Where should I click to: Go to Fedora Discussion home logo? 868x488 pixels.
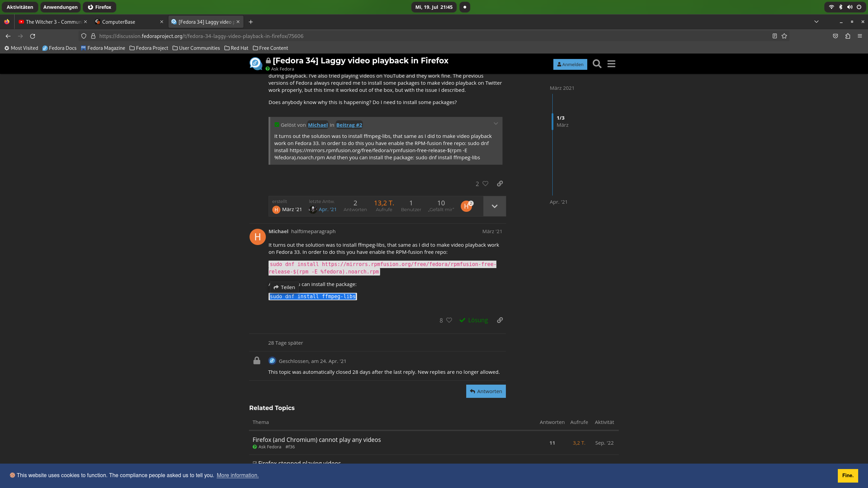click(256, 63)
